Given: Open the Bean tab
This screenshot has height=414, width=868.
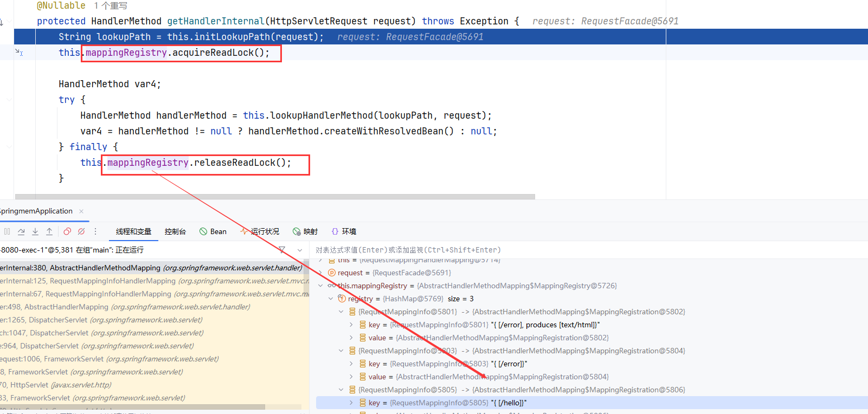Looking at the screenshot, I should (213, 231).
